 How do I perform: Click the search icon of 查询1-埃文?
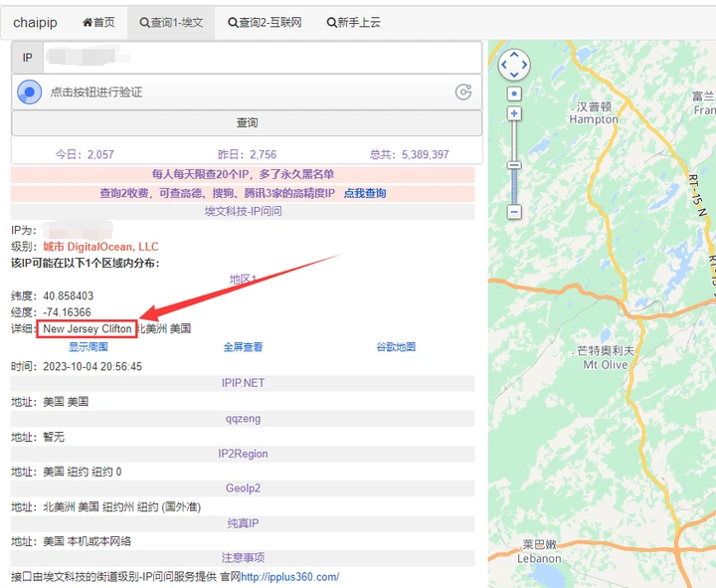[x=144, y=23]
